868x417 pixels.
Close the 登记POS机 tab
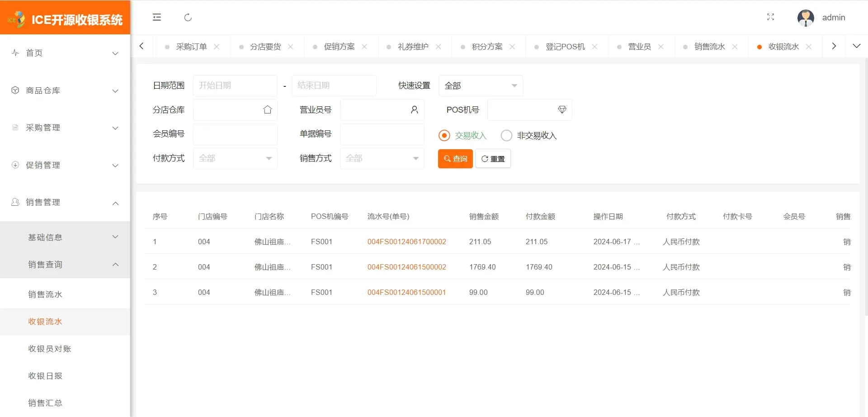[595, 47]
